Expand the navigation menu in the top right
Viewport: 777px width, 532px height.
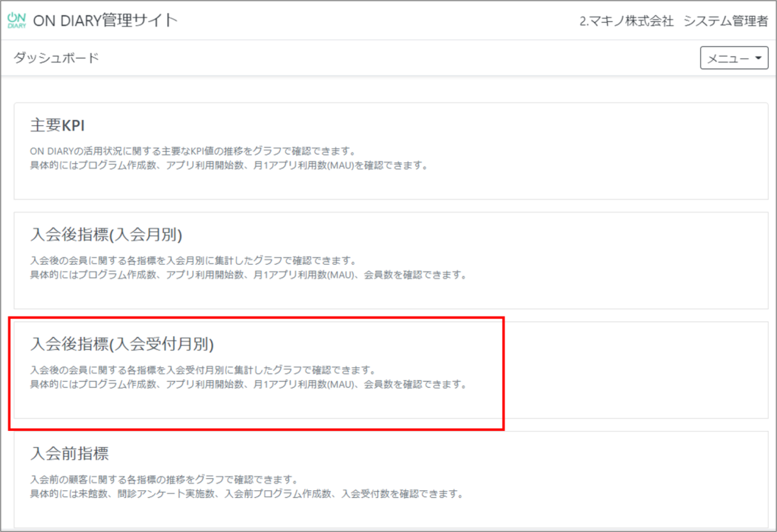(x=733, y=57)
